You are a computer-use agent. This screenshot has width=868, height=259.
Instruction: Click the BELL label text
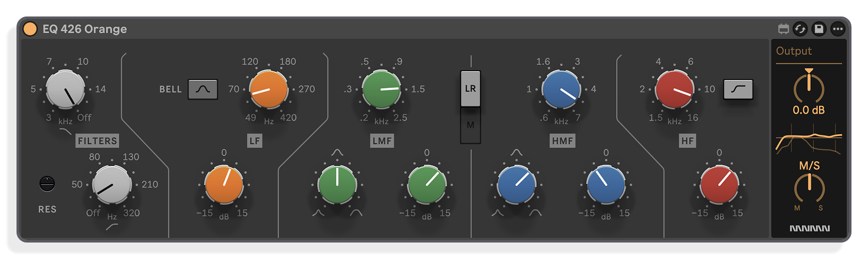tap(170, 89)
